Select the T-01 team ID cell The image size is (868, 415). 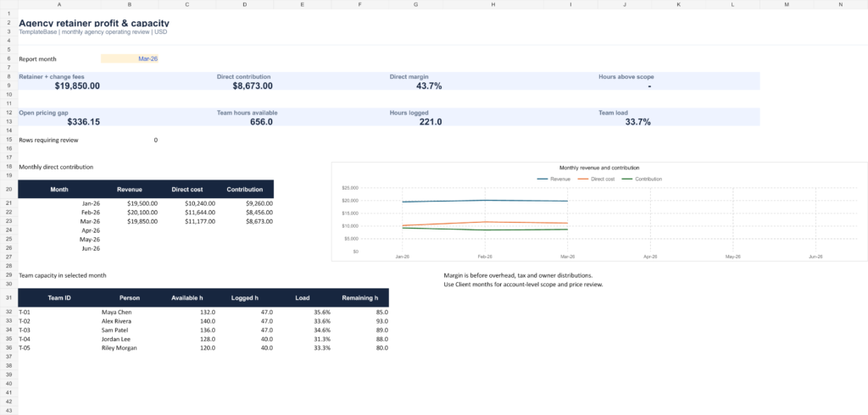pos(59,312)
